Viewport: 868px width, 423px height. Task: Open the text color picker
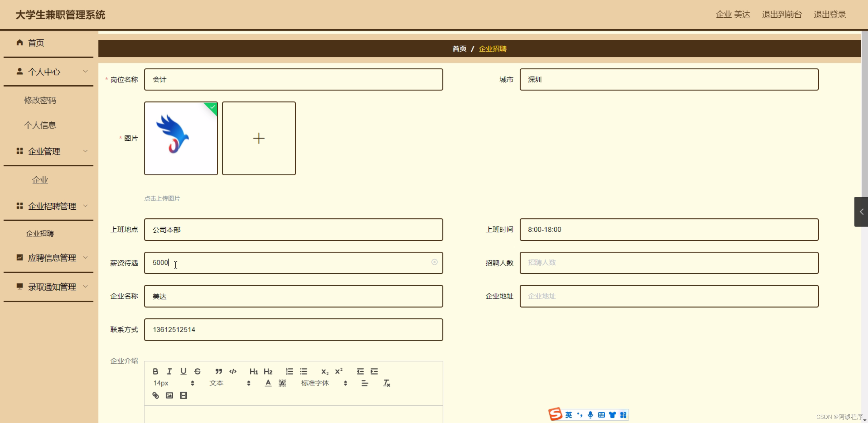268,383
